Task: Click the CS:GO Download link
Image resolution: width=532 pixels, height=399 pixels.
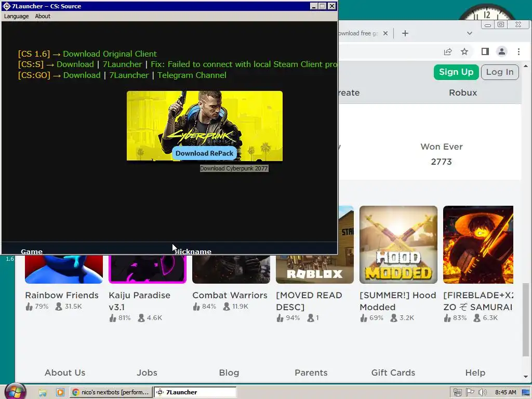Action: point(82,75)
